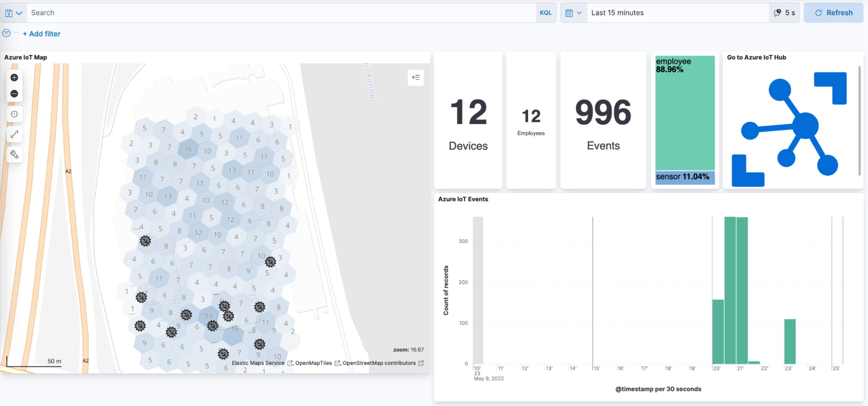Click the Azure IoT Hub logo image
The width and height of the screenshot is (868, 406).
click(789, 129)
